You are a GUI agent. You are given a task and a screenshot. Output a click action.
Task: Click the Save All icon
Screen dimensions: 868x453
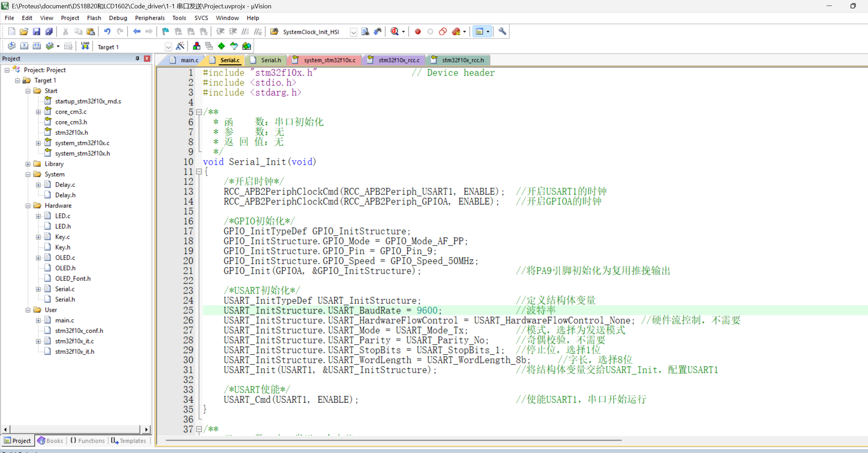49,32
